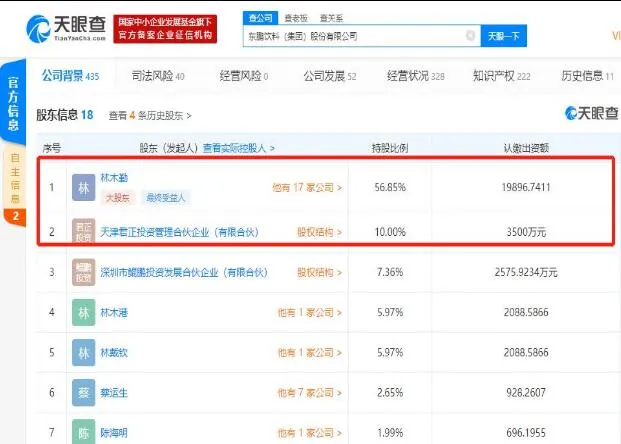
Task: Click the 陈海明 avatar icon
Action: pyautogui.click(x=84, y=432)
